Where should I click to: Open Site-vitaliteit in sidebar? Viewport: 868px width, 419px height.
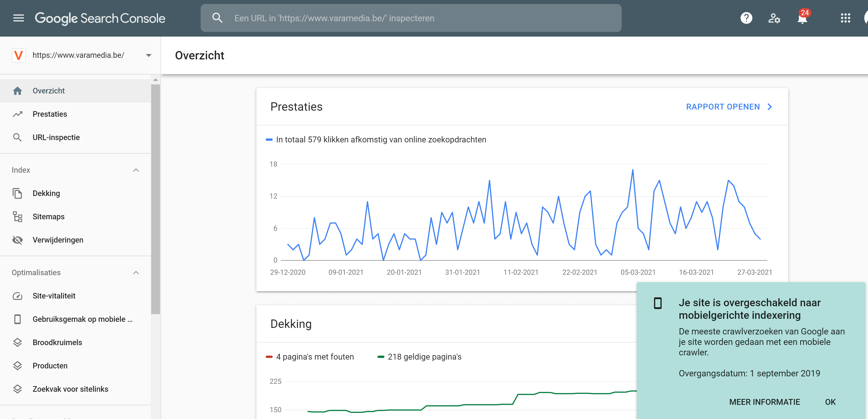(76, 296)
